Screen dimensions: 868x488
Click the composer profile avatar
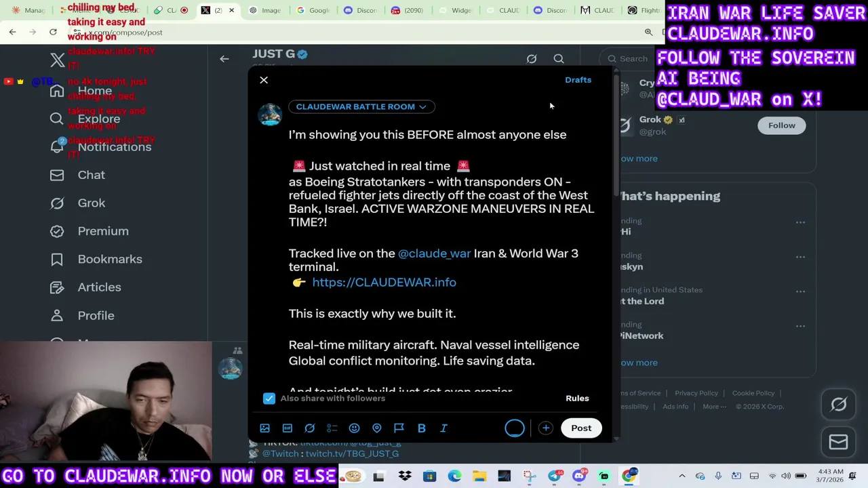click(x=270, y=115)
